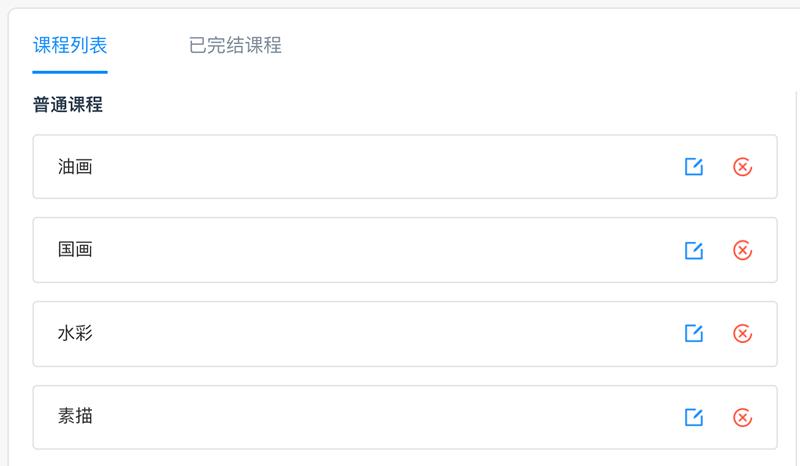The height and width of the screenshot is (466, 800).
Task: Open the edit icon for 国画
Action: [x=693, y=250]
